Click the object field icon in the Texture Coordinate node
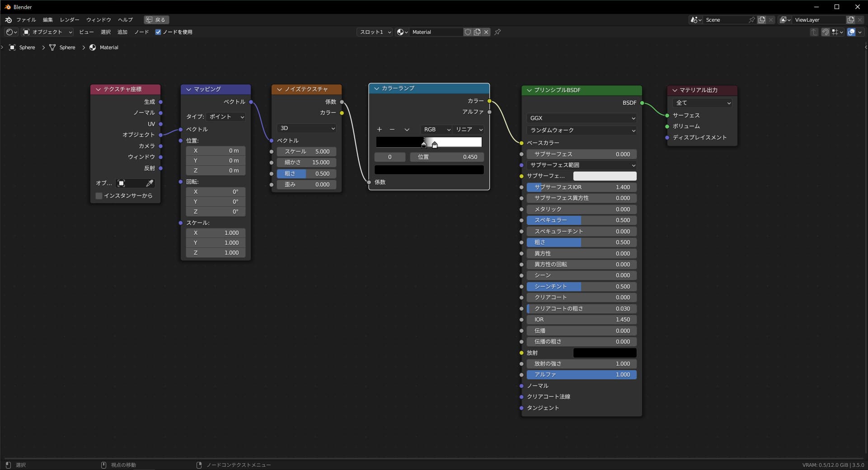Image resolution: width=868 pixels, height=470 pixels. (x=121, y=183)
